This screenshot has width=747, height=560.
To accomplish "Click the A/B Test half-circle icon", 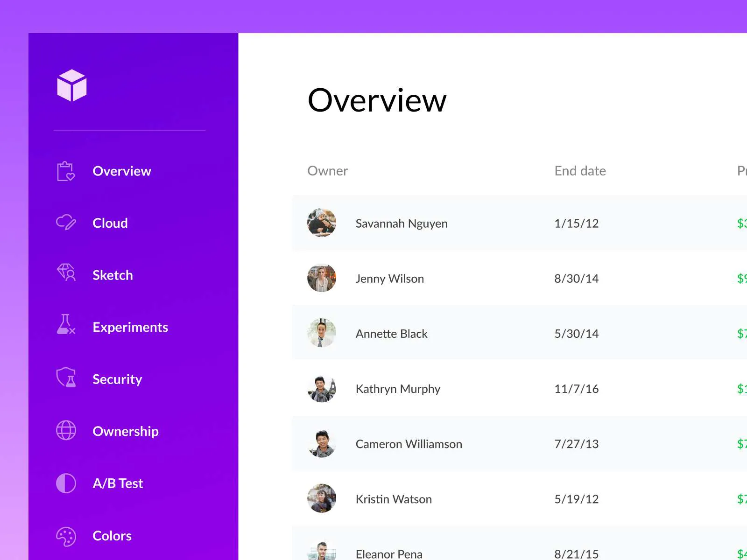I will (x=65, y=483).
